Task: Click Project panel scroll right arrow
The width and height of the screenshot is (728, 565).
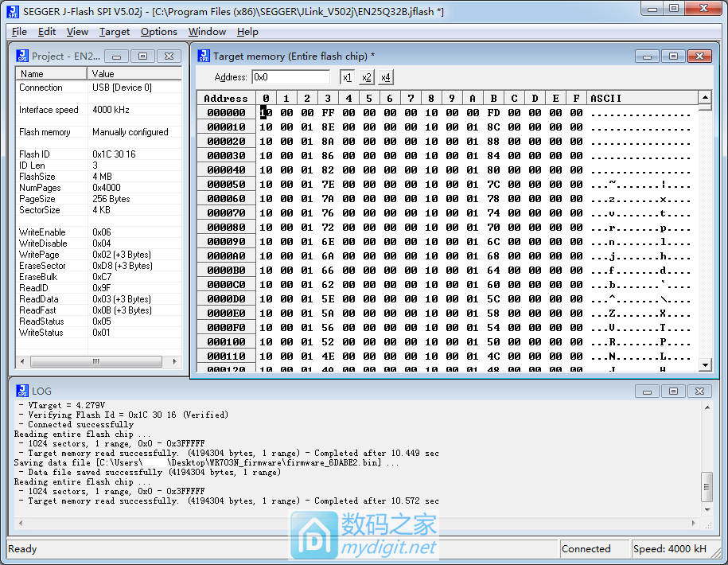Action: tap(174, 361)
